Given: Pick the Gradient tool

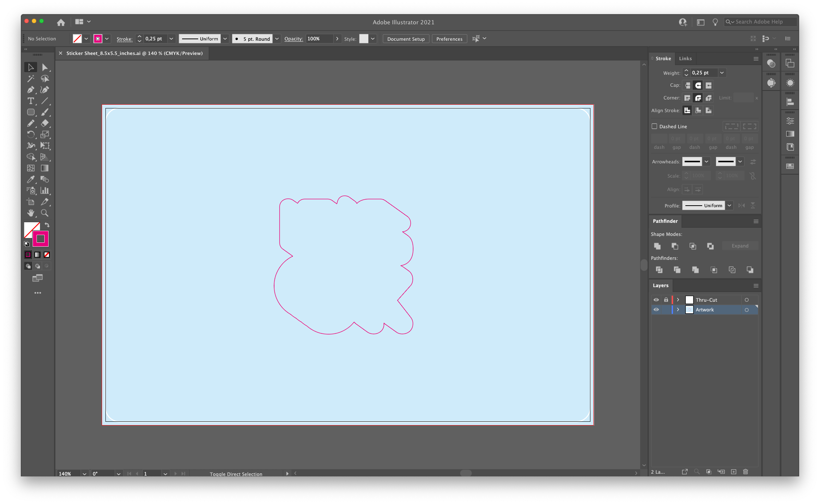Looking at the screenshot, I should click(45, 168).
